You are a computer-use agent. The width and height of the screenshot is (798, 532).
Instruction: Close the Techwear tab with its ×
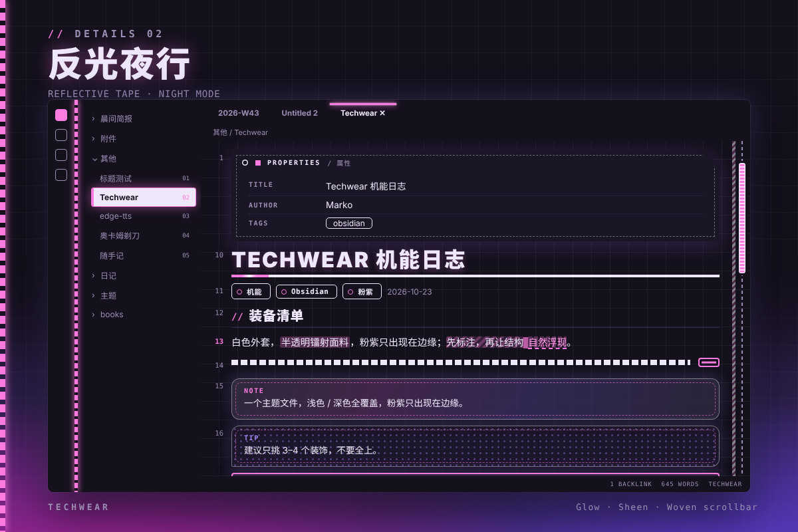[382, 113]
